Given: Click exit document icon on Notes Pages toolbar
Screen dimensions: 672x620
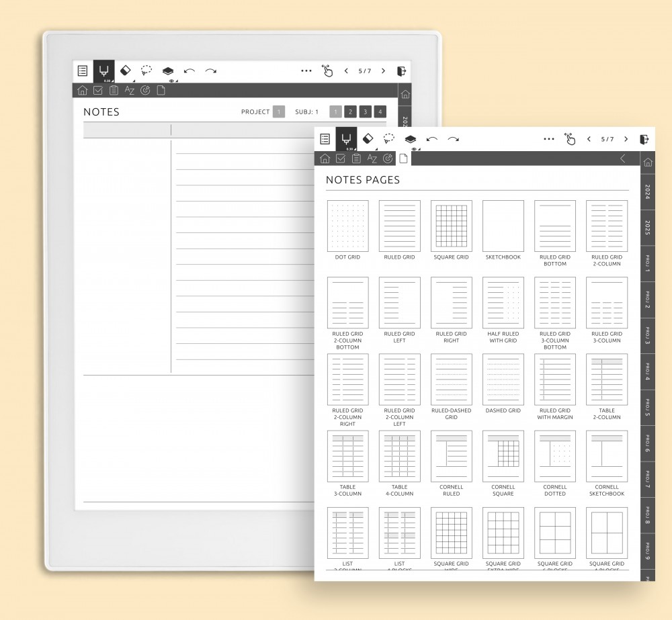Looking at the screenshot, I should pyautogui.click(x=644, y=139).
